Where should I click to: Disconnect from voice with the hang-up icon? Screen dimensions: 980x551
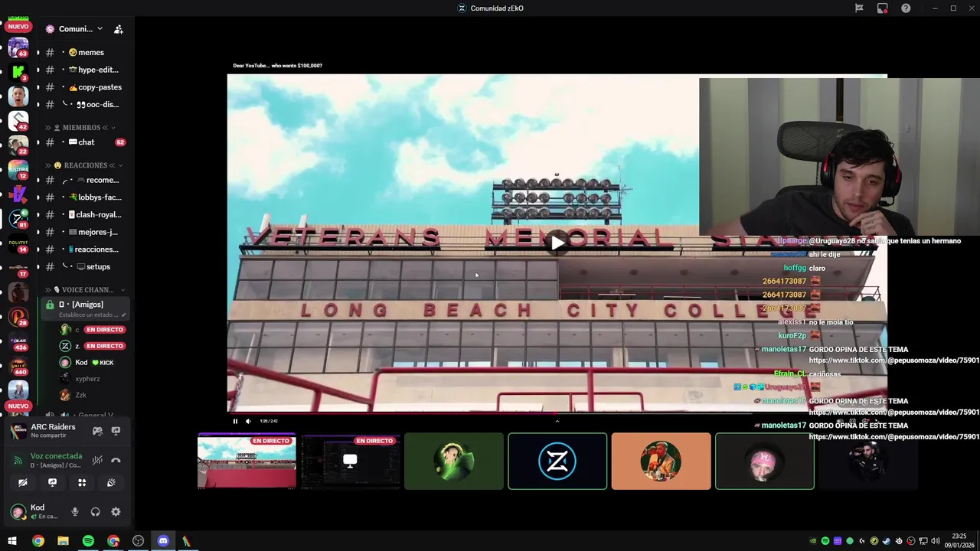[116, 460]
